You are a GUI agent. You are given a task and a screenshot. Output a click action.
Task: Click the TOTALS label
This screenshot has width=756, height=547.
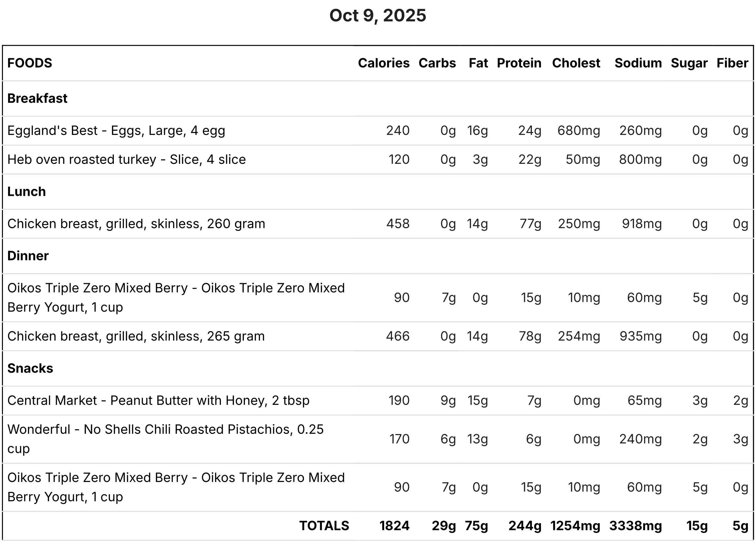click(x=324, y=526)
